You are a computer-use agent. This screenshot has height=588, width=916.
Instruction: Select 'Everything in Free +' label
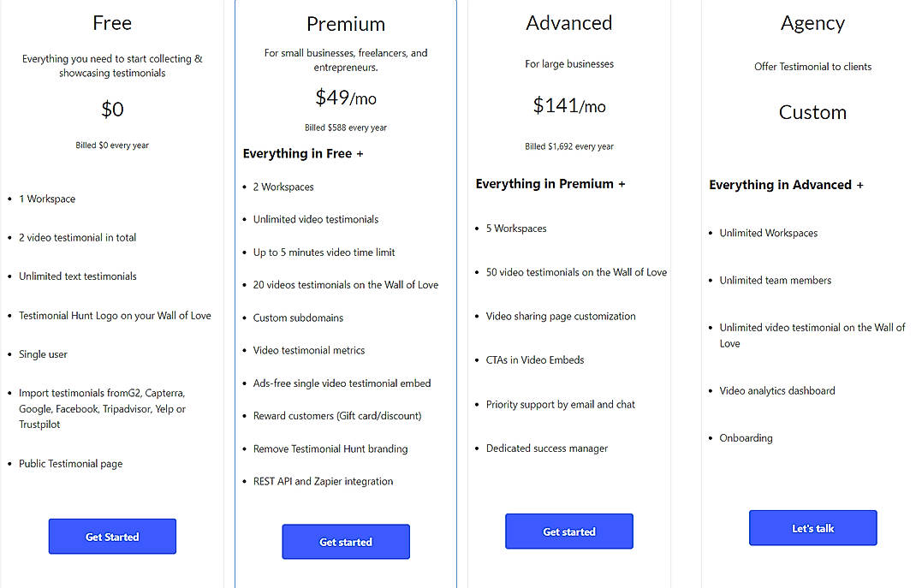pyautogui.click(x=303, y=153)
